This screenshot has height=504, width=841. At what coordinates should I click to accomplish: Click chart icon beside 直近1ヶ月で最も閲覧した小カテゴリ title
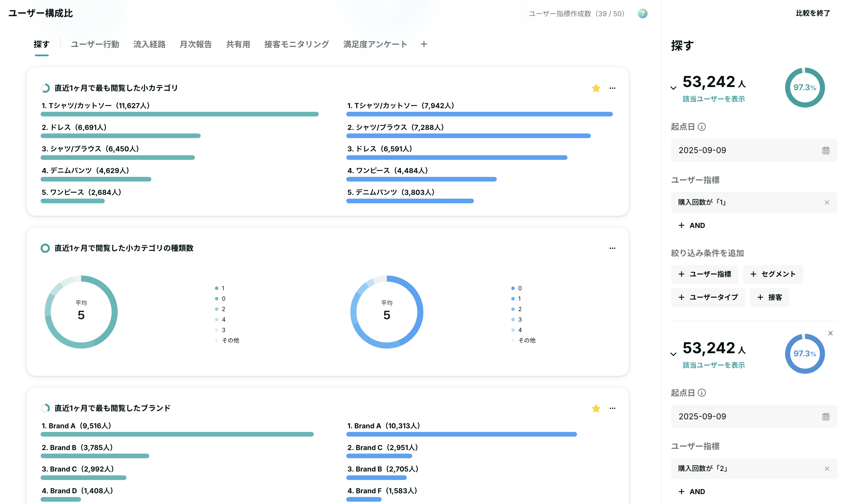tap(45, 88)
